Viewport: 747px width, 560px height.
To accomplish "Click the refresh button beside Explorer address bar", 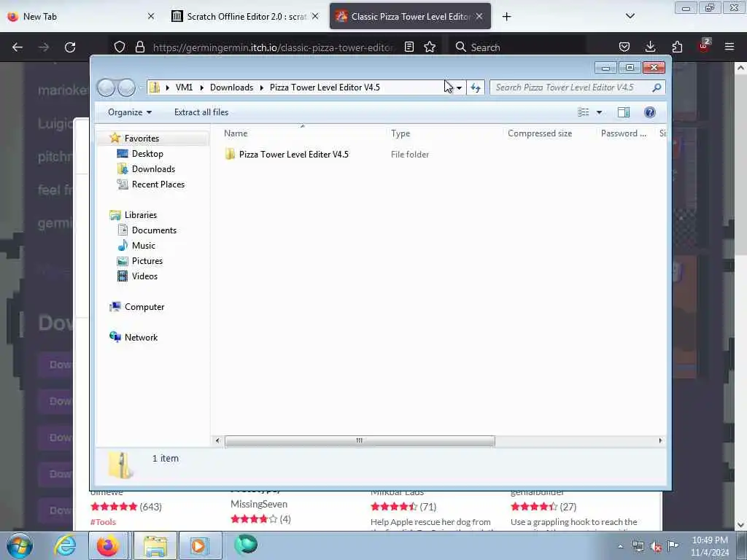I will pyautogui.click(x=475, y=87).
